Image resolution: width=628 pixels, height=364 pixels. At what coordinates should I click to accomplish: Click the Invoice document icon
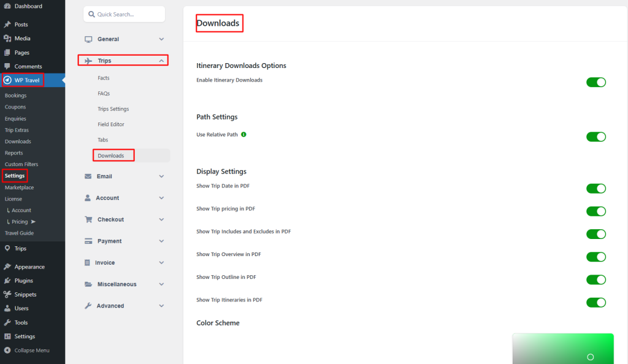[87, 263]
